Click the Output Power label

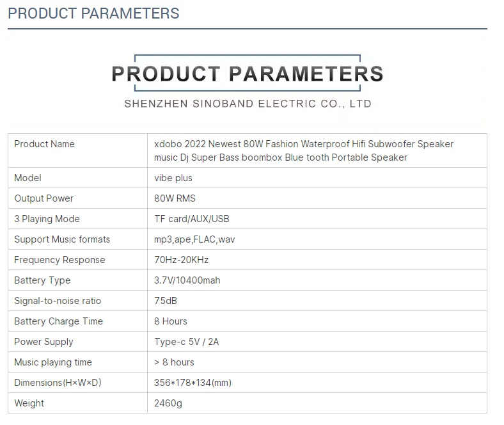click(43, 198)
